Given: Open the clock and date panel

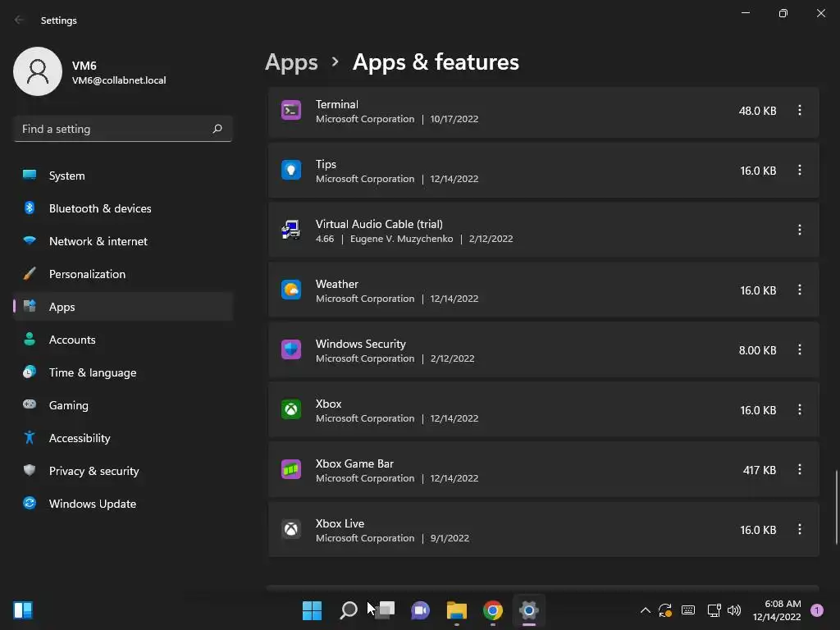Looking at the screenshot, I should [777, 610].
